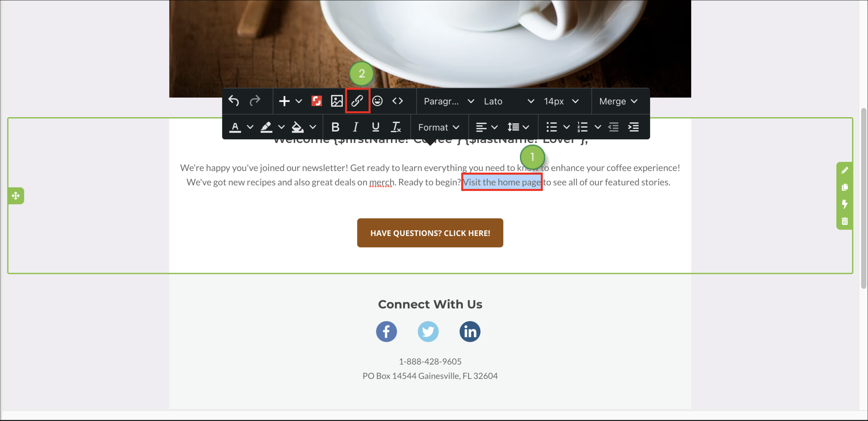This screenshot has width=868, height=421.
Task: Expand the line height options arrow
Action: coord(526,127)
